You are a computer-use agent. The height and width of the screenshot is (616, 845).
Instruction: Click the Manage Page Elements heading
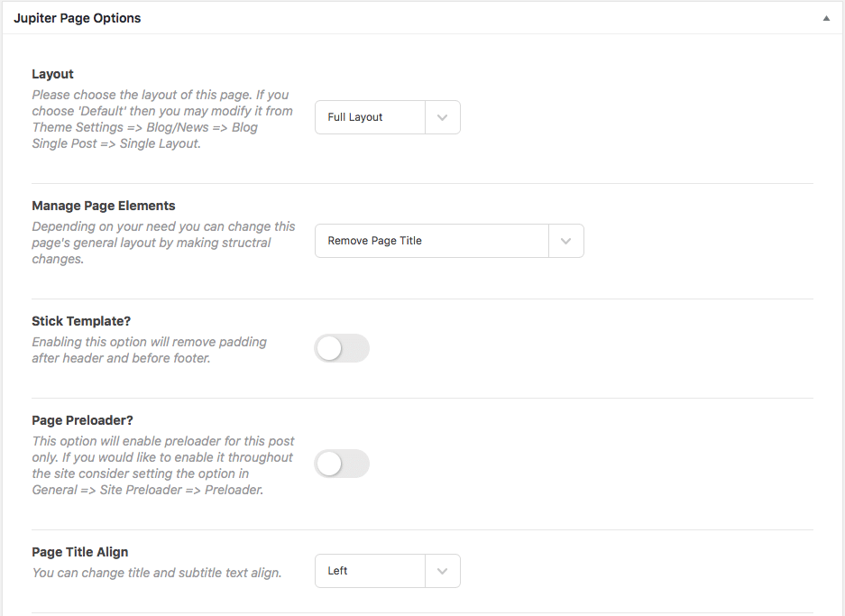tap(104, 206)
